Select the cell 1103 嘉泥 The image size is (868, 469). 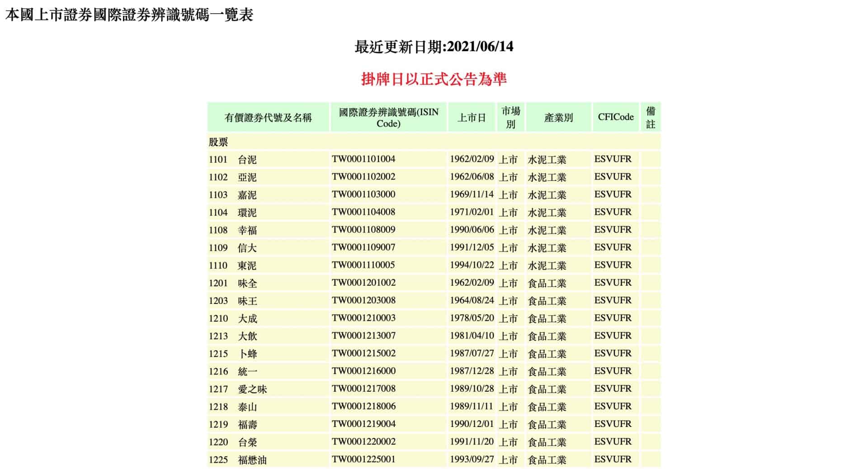268,195
